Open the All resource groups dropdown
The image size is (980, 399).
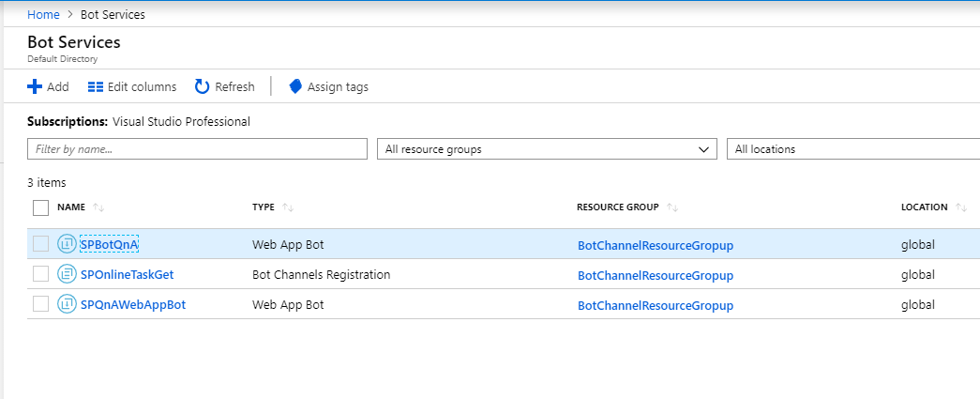(x=547, y=149)
